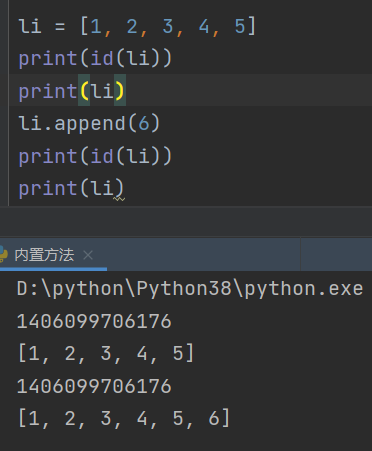The height and width of the screenshot is (451, 372).
Task: Click the highlighted yellow closing parenthesis
Action: coord(120,91)
